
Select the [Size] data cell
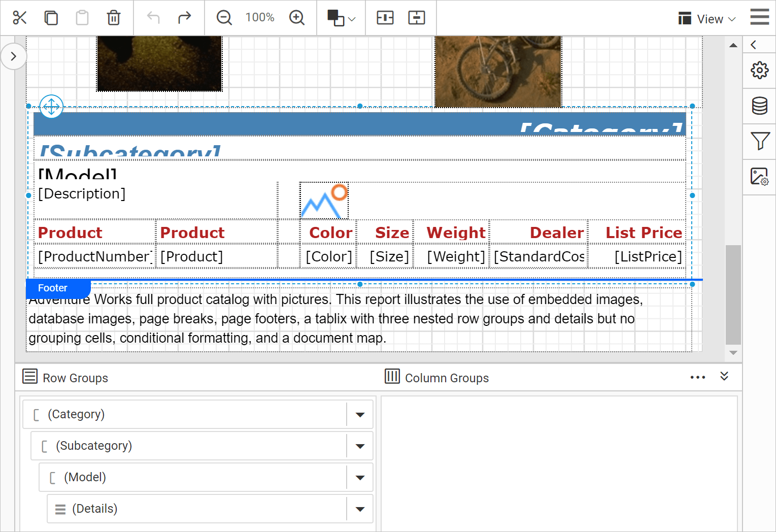[386, 256]
